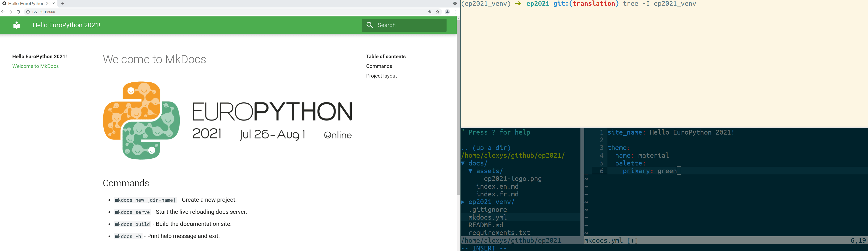Click the search magnifier icon in the header

coord(370,25)
